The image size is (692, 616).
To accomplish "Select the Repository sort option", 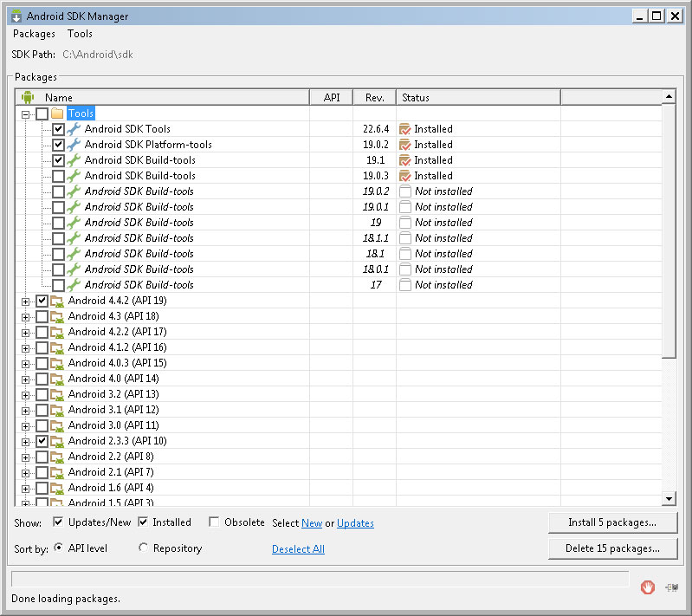I will 144,548.
